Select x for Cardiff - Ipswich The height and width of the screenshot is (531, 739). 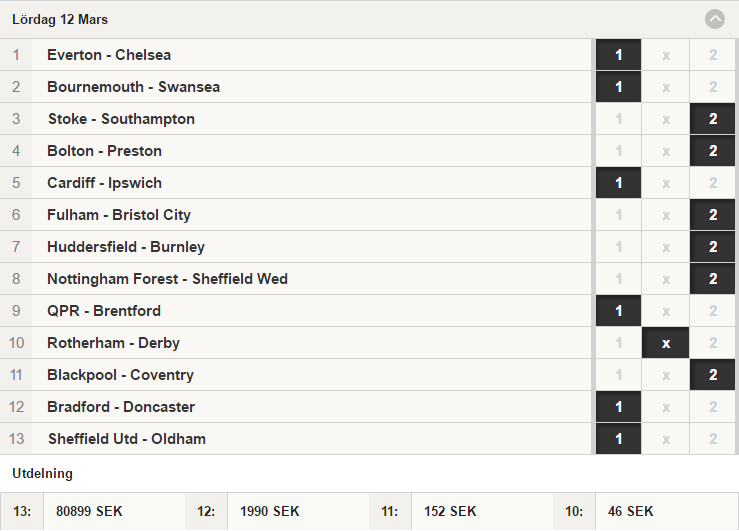tap(665, 183)
